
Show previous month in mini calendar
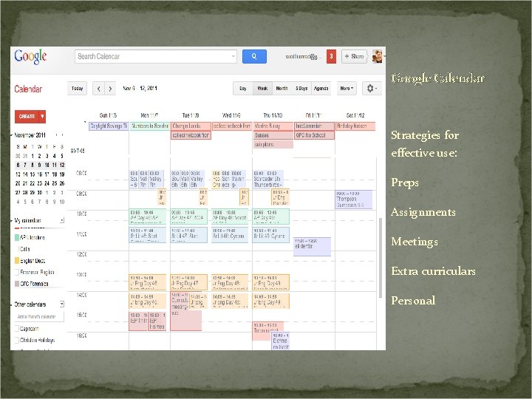click(56, 135)
